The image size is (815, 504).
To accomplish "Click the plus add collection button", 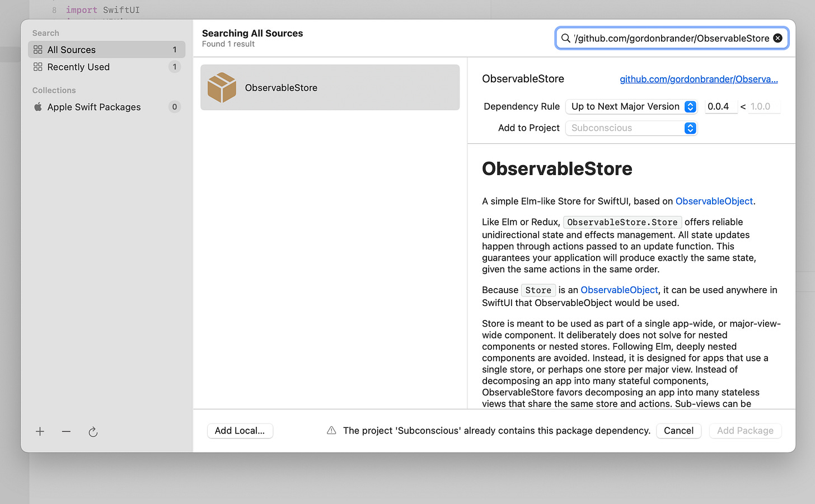I will tap(40, 431).
